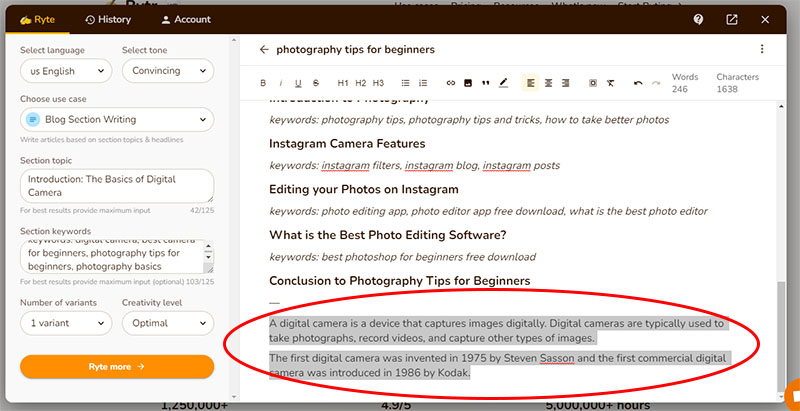The image size is (800, 411).
Task: Open the Number of variants dropdown
Action: (66, 323)
